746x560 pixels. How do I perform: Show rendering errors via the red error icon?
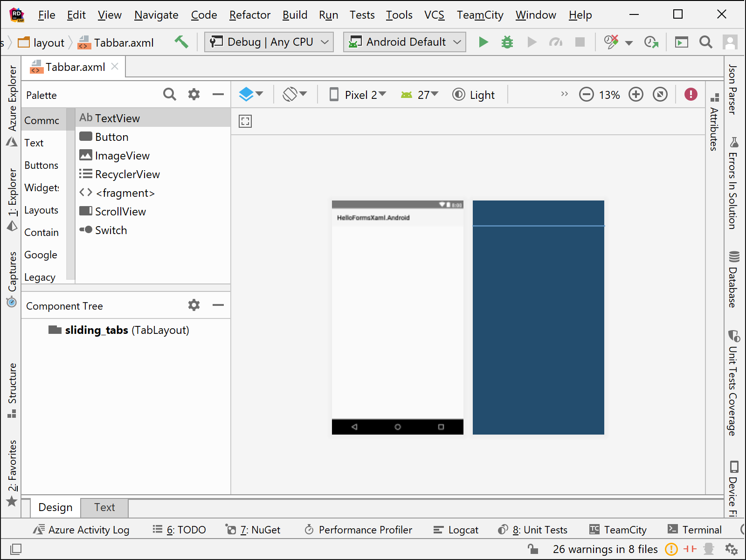(x=691, y=94)
